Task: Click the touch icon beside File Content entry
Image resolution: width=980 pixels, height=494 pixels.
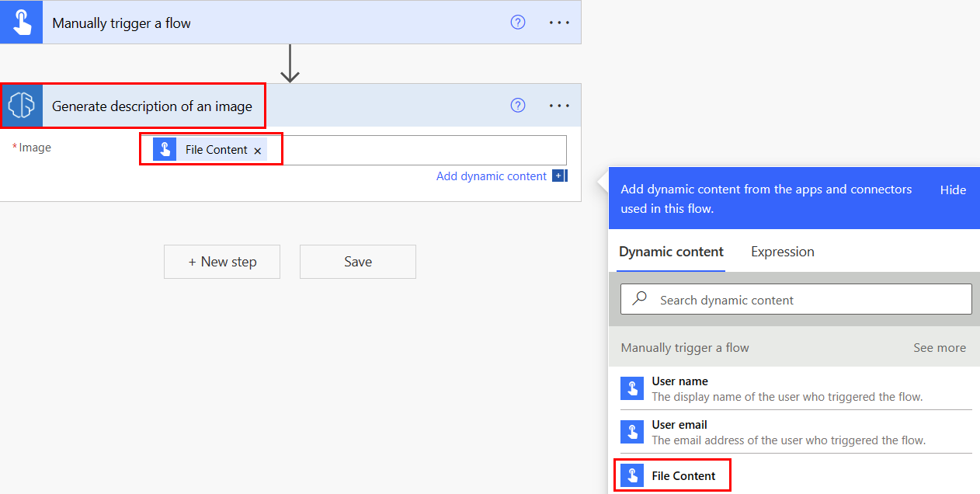Action: (x=632, y=474)
